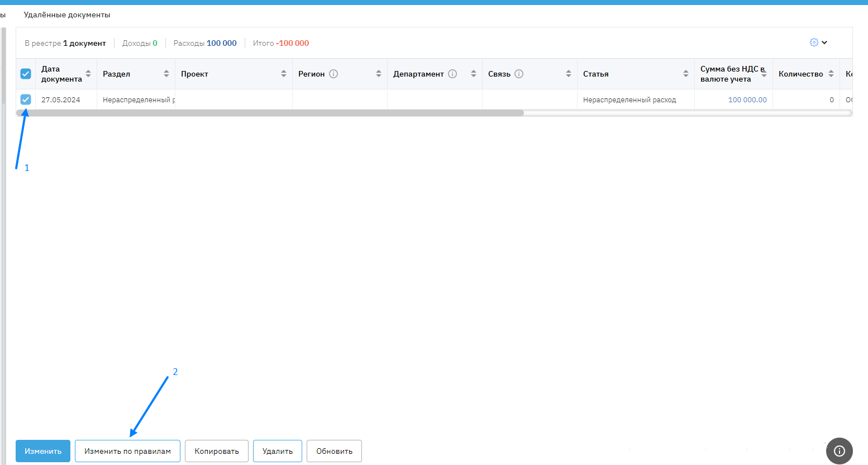Select the Нераспределенный расход cell

coord(636,99)
